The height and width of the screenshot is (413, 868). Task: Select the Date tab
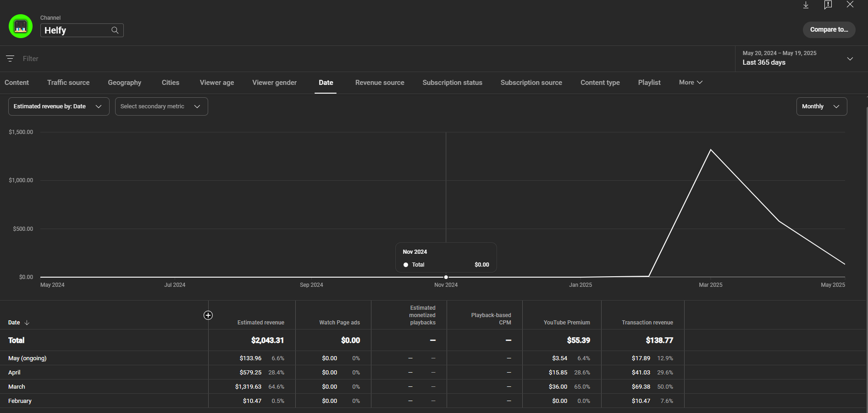pyautogui.click(x=326, y=83)
